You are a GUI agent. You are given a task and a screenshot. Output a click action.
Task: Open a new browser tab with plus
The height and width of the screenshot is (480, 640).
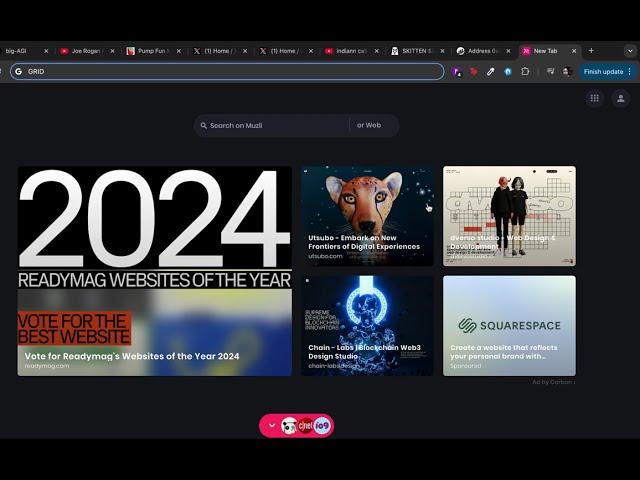coord(591,51)
